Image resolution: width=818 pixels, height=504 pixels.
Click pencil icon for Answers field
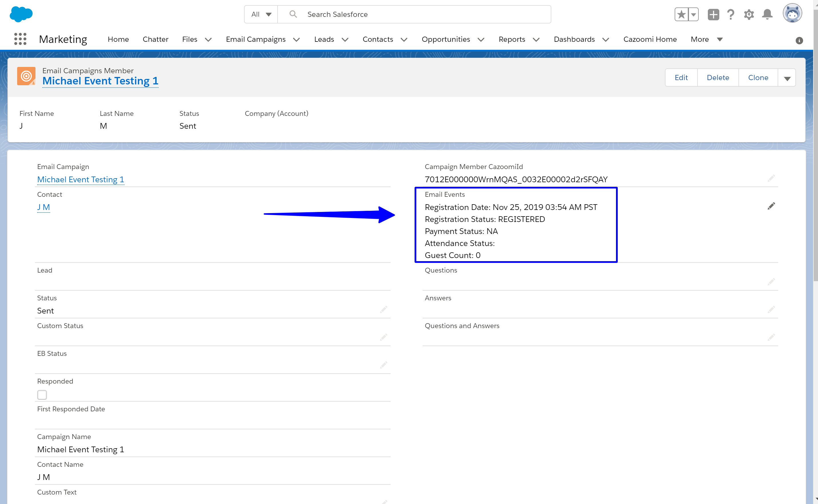[771, 310]
